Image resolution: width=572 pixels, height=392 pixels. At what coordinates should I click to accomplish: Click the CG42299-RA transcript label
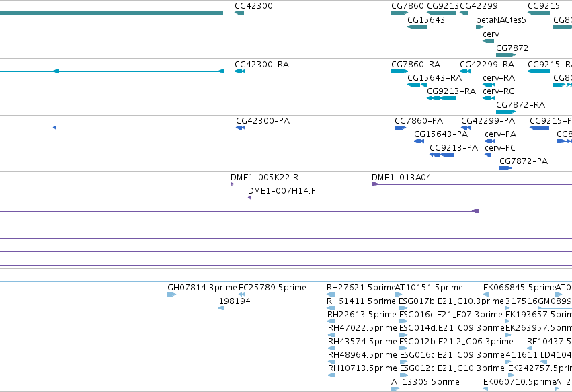click(x=487, y=65)
